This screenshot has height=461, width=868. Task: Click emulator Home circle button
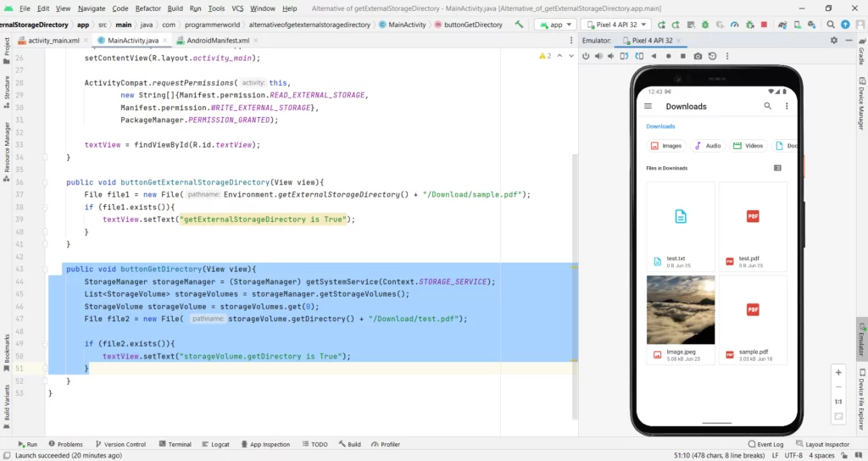pyautogui.click(x=668, y=56)
